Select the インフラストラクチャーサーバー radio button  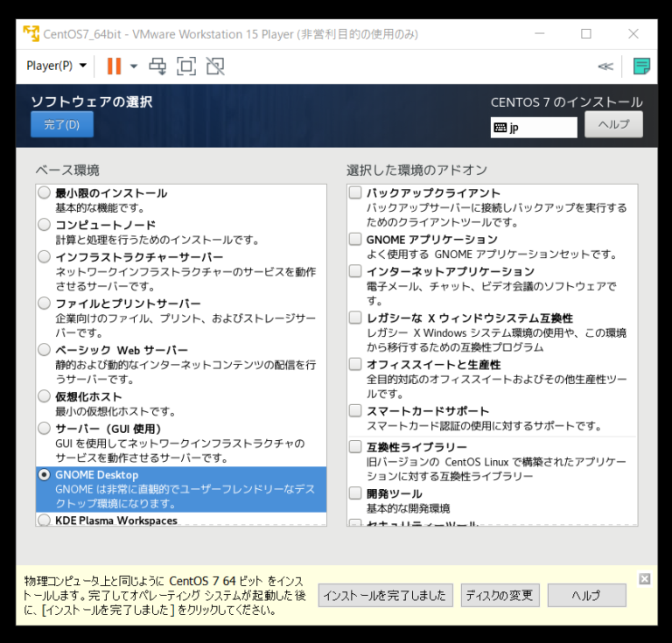44,256
